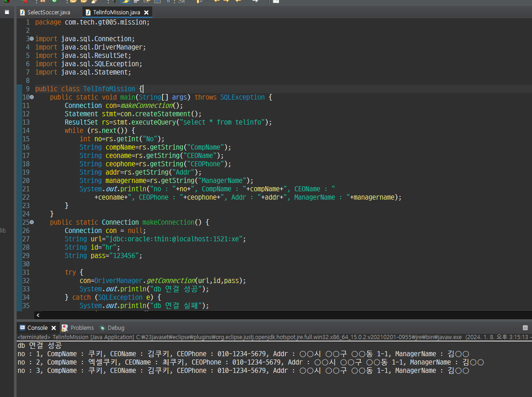Screen dimensions: 532x397
Task: Select the TelInfoMission.java editor tab
Action: coord(116,13)
